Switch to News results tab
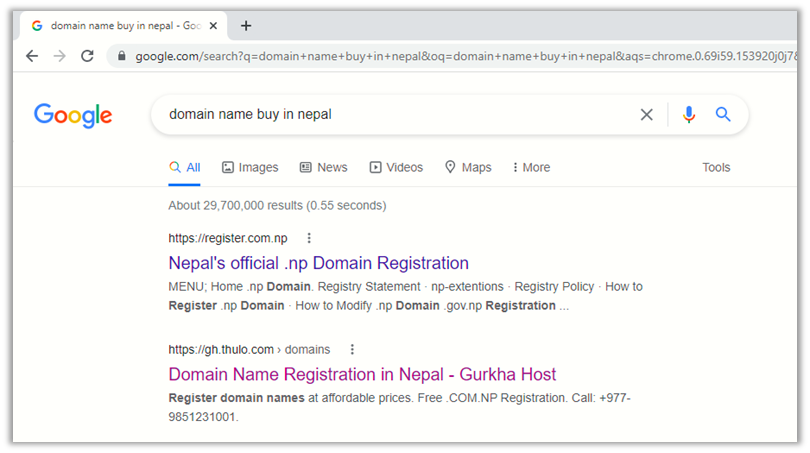 point(323,167)
